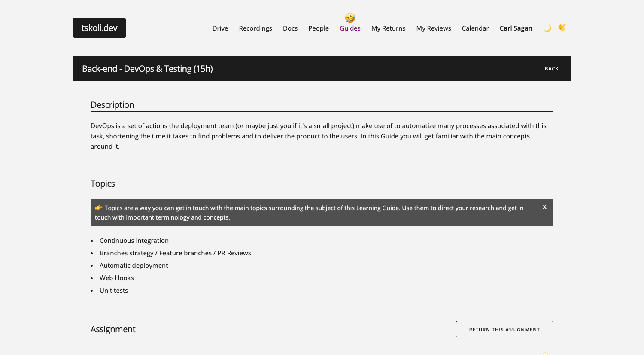Select the Web Hooks topic item
Image resolution: width=644 pixels, height=355 pixels.
coord(116,278)
